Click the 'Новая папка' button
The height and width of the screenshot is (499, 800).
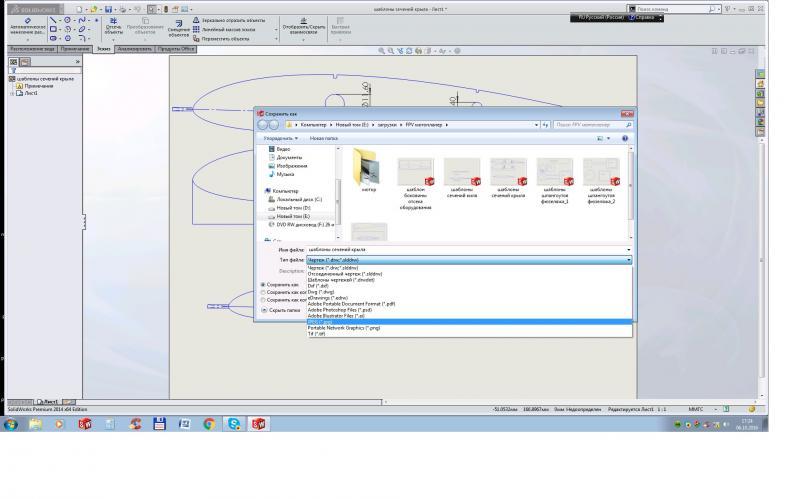[323, 138]
